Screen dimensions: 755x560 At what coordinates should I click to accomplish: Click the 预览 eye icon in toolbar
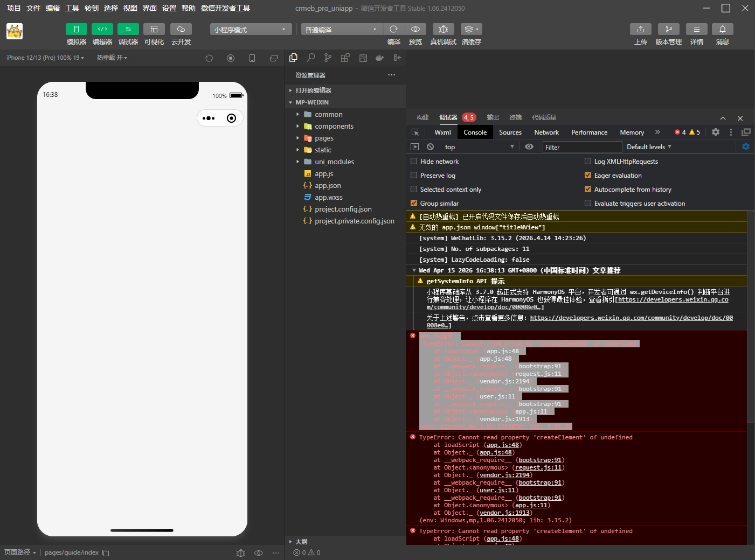[415, 29]
